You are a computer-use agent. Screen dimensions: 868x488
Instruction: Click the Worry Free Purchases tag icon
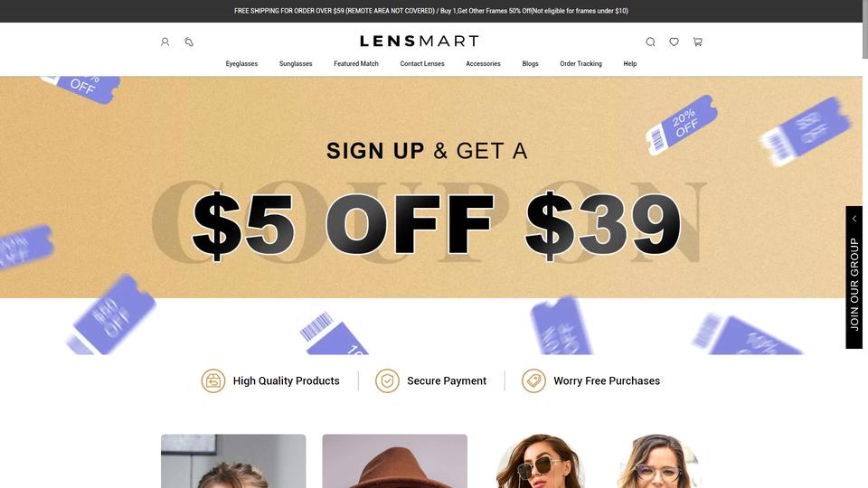pyautogui.click(x=533, y=380)
